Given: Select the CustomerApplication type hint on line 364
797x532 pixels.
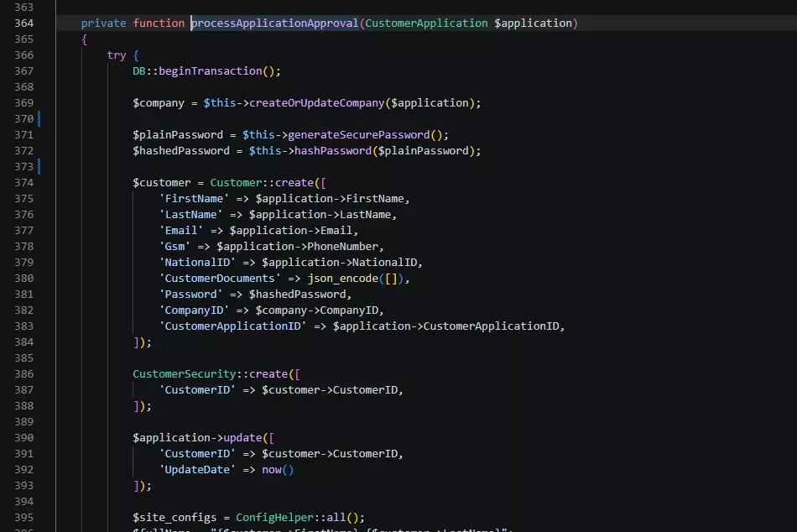Looking at the screenshot, I should 426,23.
